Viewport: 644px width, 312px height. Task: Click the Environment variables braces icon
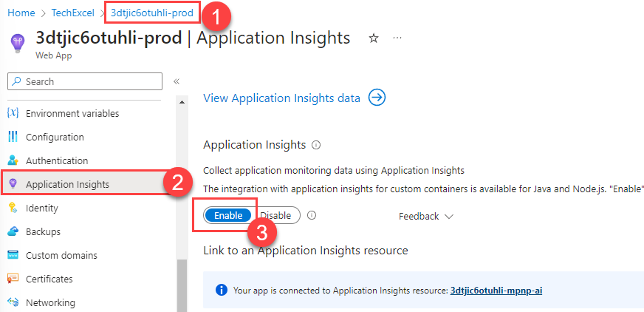(x=13, y=113)
